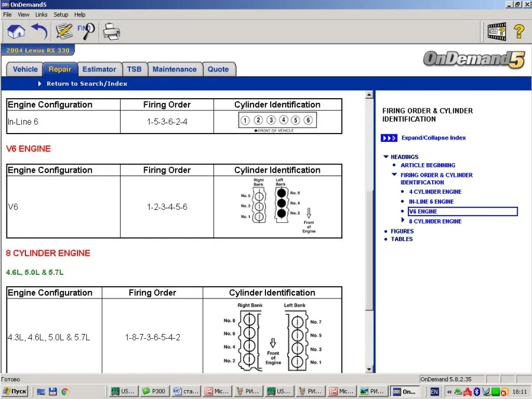Switch to the OnDemand5 taskbar button
532x399 pixels.
pos(404,391)
